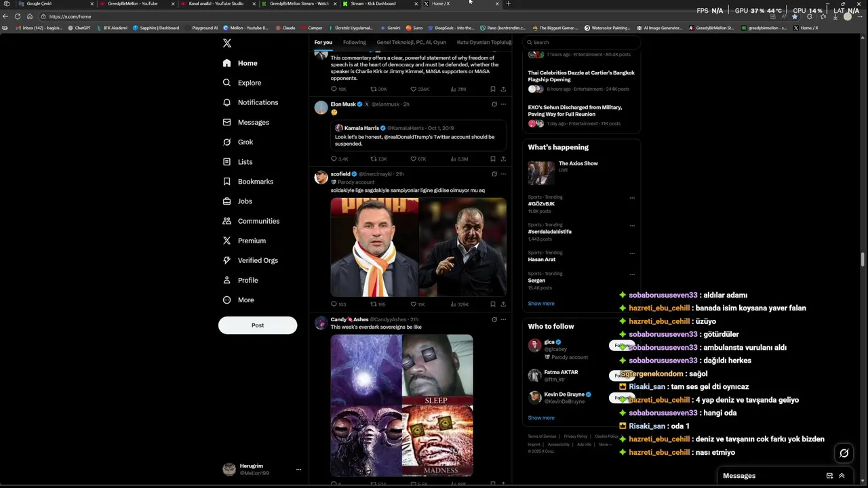This screenshot has width=868, height=488.
Task: Open Verified Orgs in the sidebar
Action: [250, 260]
